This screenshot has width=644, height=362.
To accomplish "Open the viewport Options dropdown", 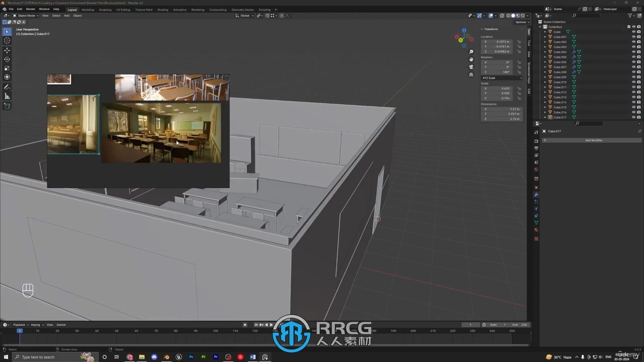I will (521, 22).
